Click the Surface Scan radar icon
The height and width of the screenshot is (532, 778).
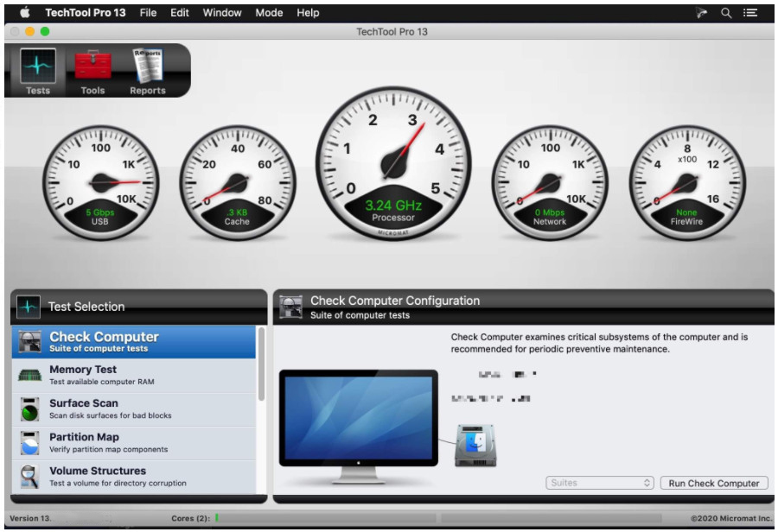pos(29,409)
